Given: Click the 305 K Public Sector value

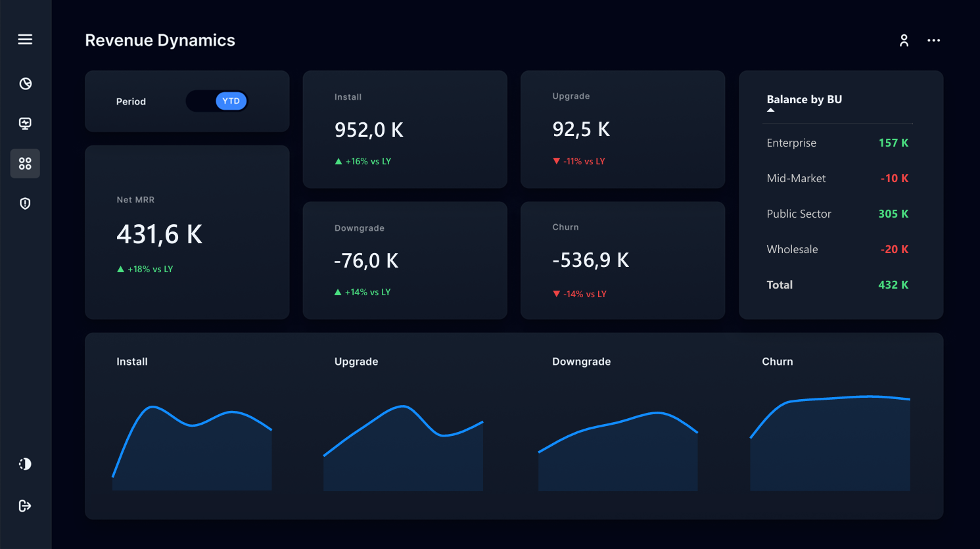Looking at the screenshot, I should point(893,214).
